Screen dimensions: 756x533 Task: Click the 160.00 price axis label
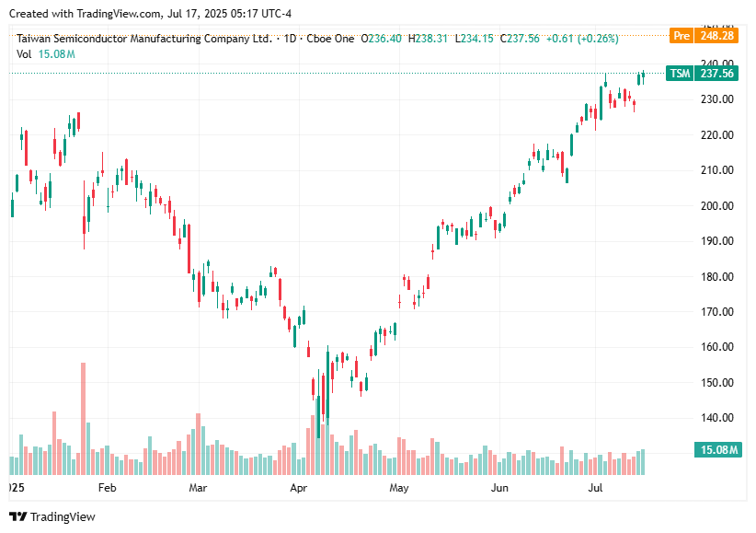pyautogui.click(x=717, y=347)
